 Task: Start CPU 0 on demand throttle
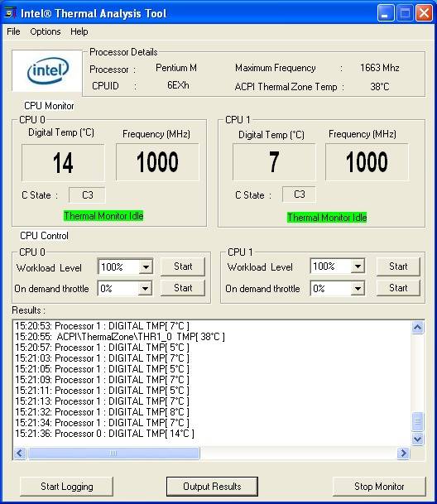coord(183,288)
